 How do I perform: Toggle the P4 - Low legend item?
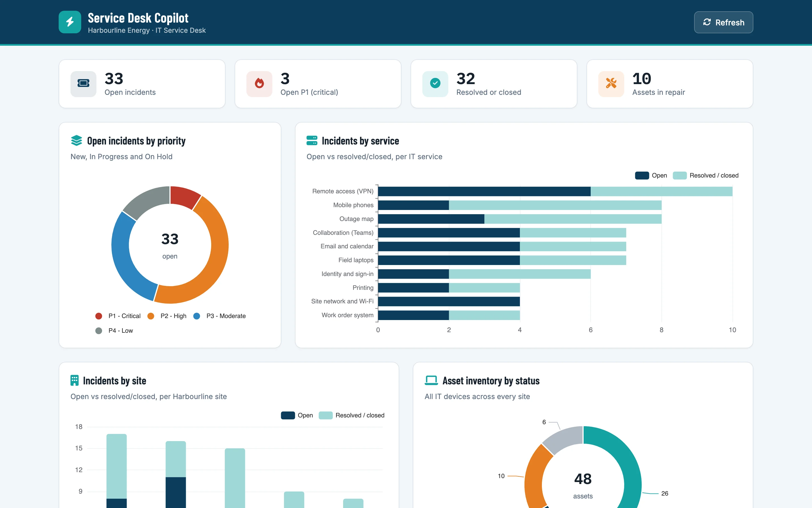[114, 330]
